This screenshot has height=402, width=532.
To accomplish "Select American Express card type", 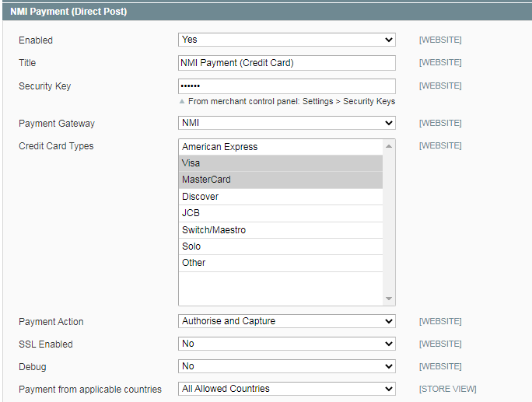I will tap(280, 147).
